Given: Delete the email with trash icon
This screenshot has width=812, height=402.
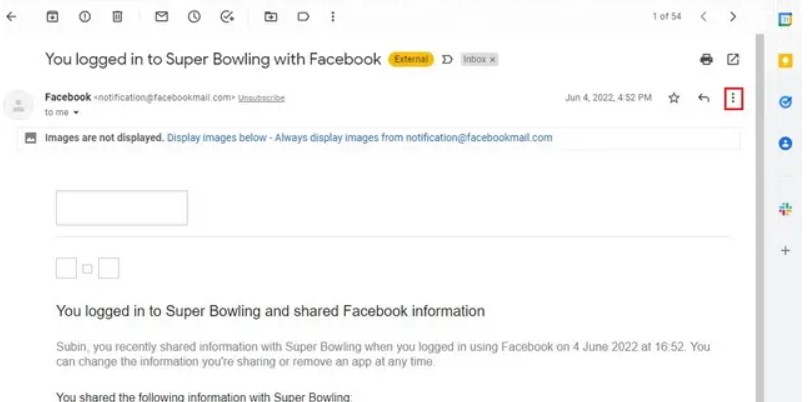Looking at the screenshot, I should (x=117, y=17).
